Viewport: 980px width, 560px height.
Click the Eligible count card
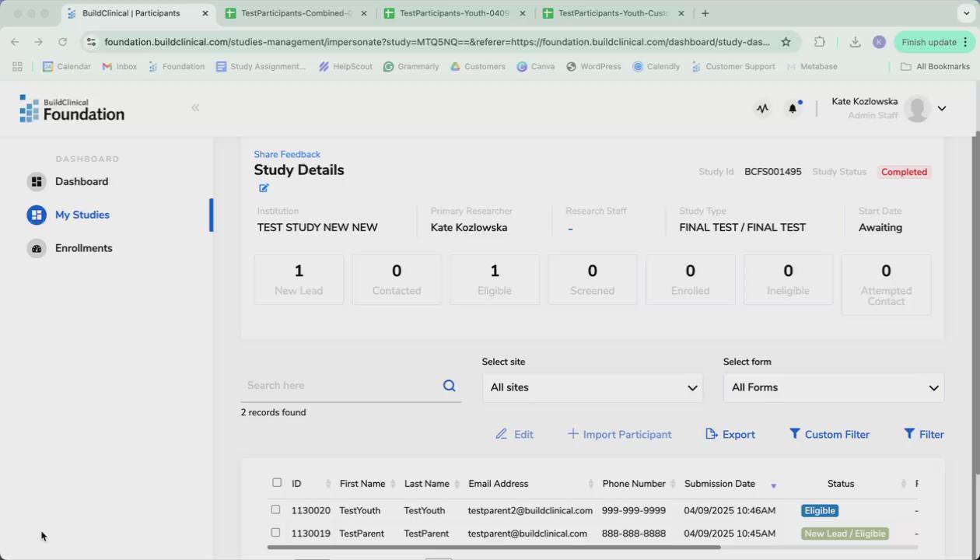(495, 279)
